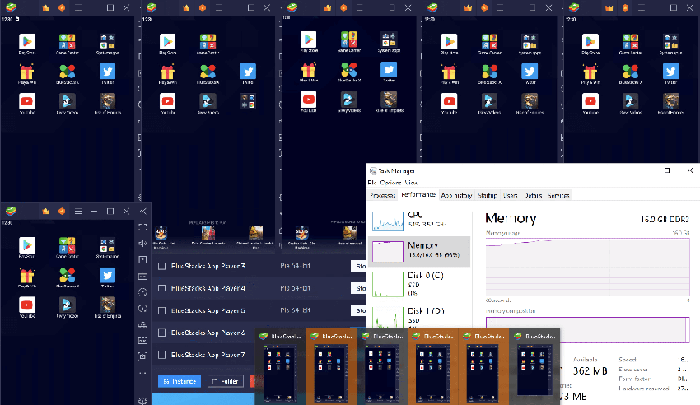Launch Play & Win gift icon in leftmost top window
The height and width of the screenshot is (405, 700).
pos(27,71)
